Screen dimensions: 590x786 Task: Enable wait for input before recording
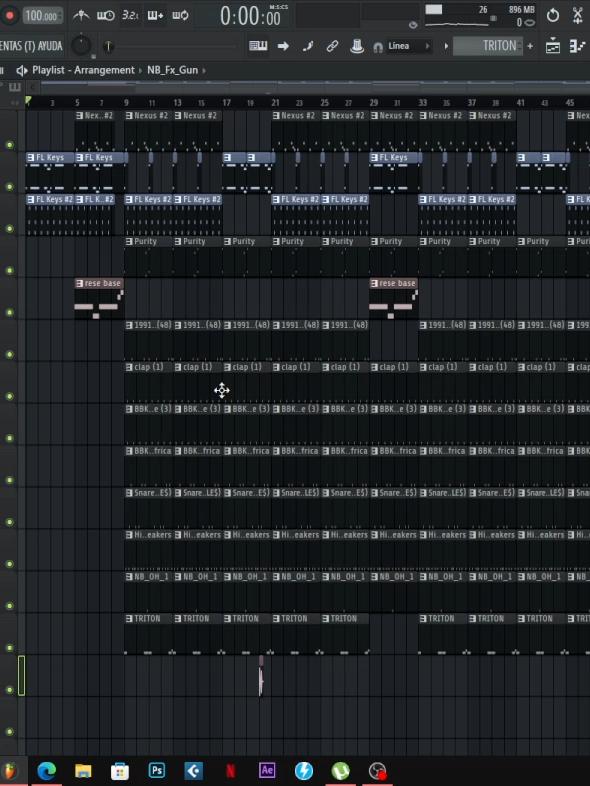(x=105, y=16)
